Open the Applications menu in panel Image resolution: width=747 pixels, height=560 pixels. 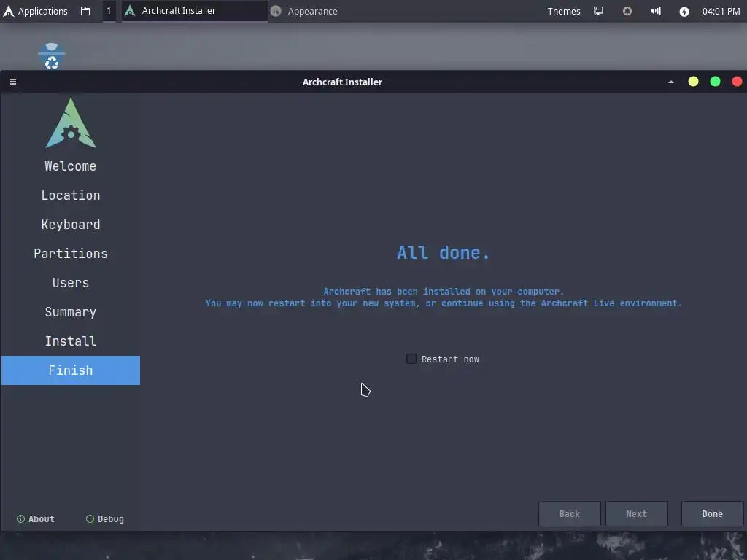35,11
